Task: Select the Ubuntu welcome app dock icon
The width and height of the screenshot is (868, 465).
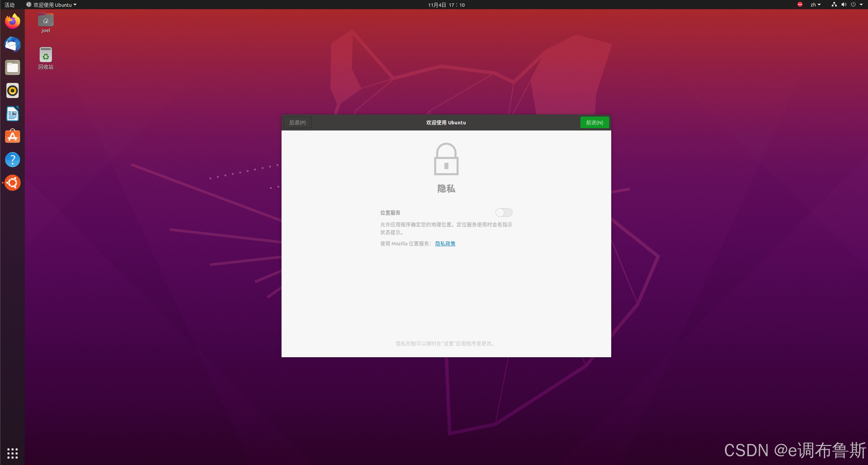Action: pyautogui.click(x=13, y=183)
